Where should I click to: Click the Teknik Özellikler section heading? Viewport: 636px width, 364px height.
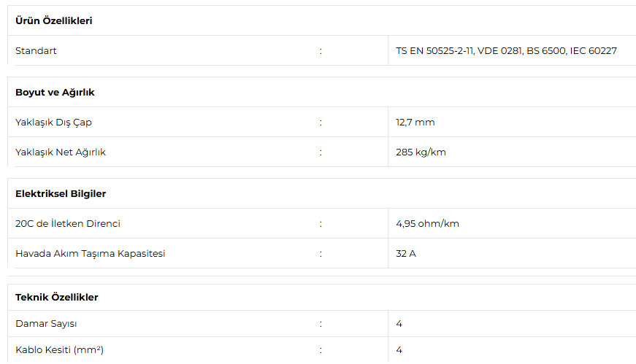(x=57, y=297)
